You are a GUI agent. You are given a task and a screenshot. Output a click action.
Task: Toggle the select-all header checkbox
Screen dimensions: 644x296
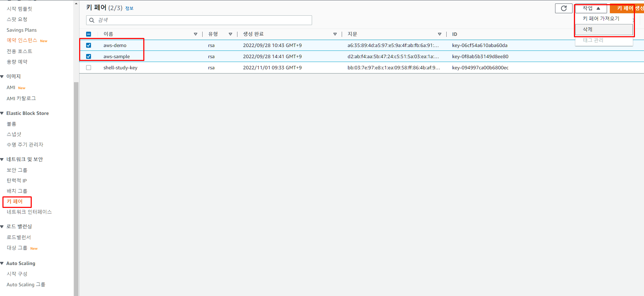click(89, 34)
